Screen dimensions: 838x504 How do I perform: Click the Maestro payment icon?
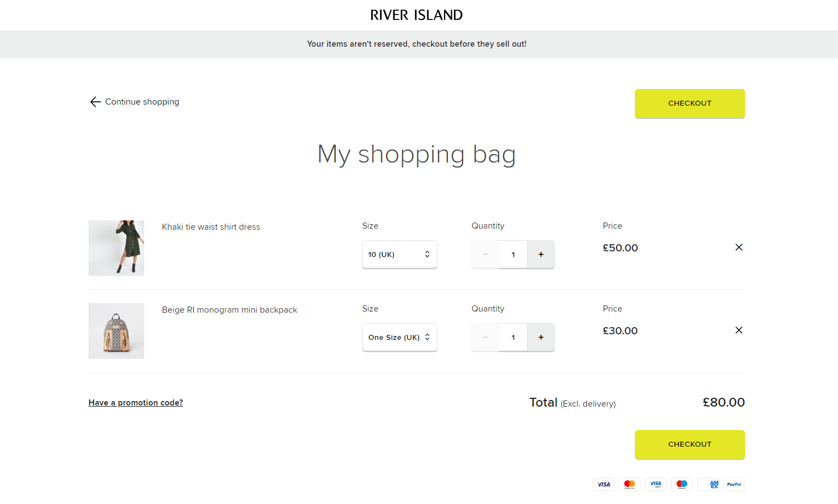pyautogui.click(x=682, y=485)
